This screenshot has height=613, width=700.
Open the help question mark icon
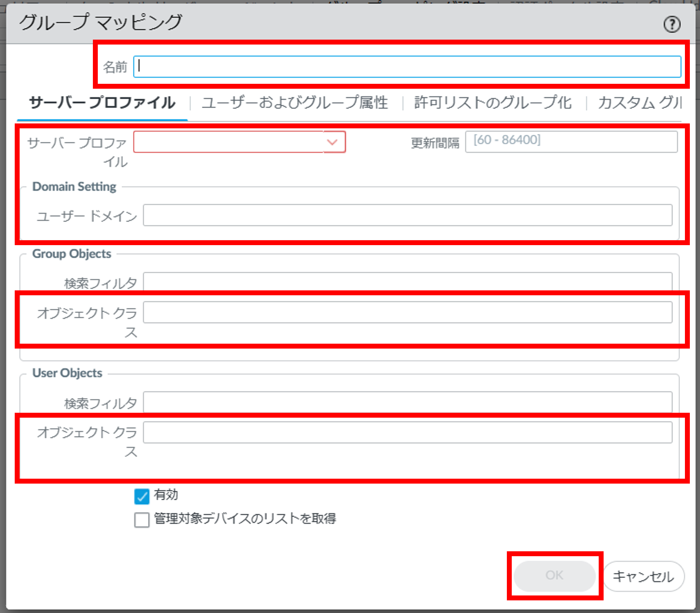point(671,25)
